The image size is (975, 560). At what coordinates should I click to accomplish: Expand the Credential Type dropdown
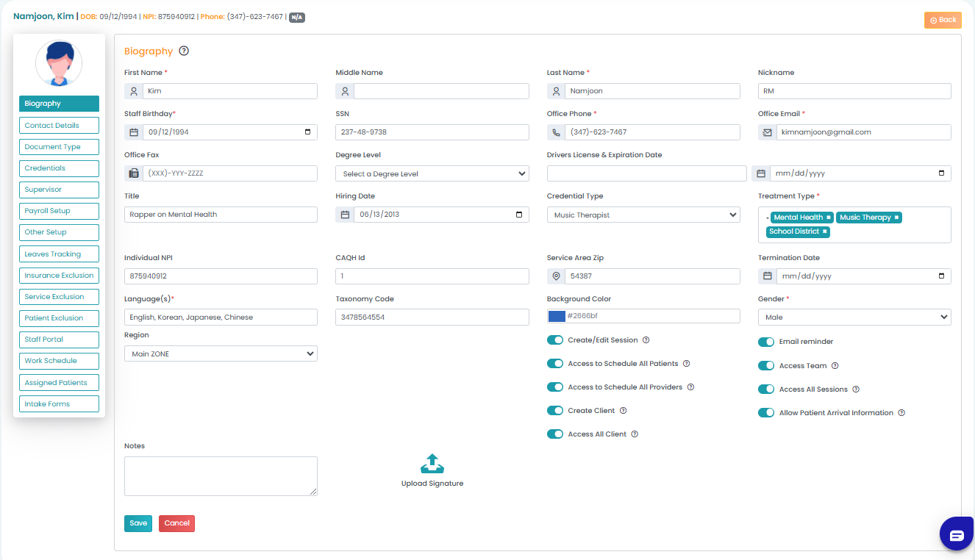643,215
